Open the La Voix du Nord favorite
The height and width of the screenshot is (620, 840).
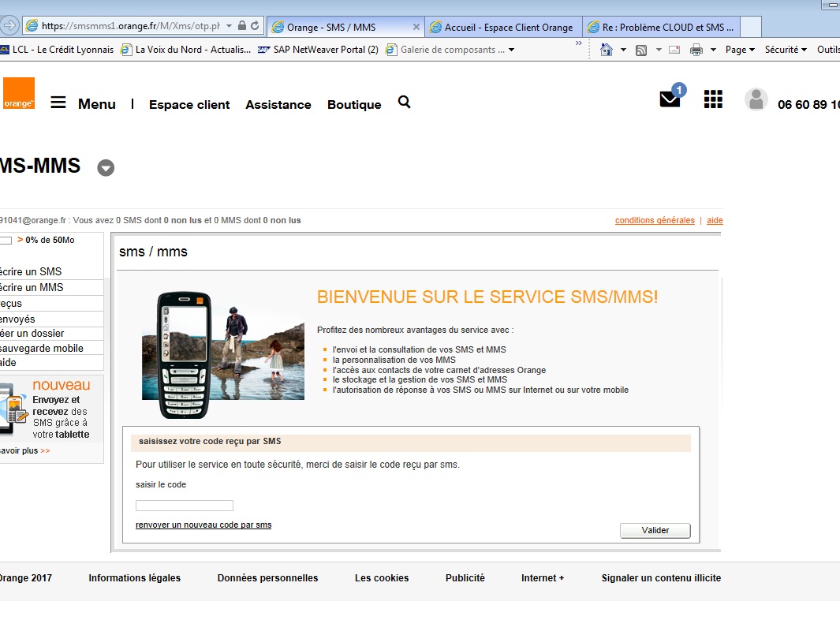coord(185,50)
